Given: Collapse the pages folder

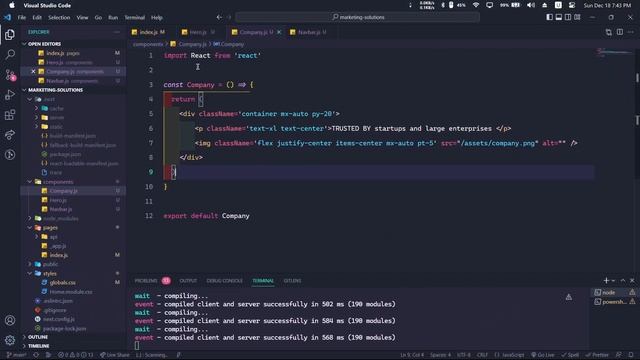Looking at the screenshot, I should (x=30, y=227).
